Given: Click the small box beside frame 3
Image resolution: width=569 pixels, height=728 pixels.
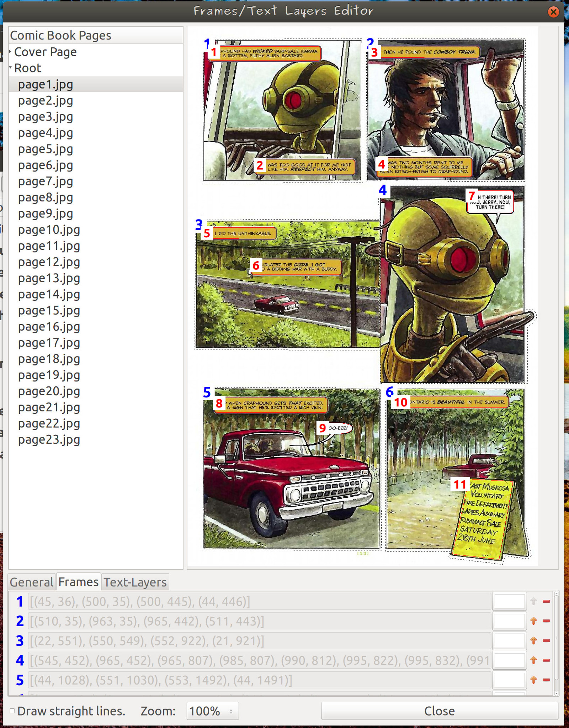Looking at the screenshot, I should click(509, 640).
